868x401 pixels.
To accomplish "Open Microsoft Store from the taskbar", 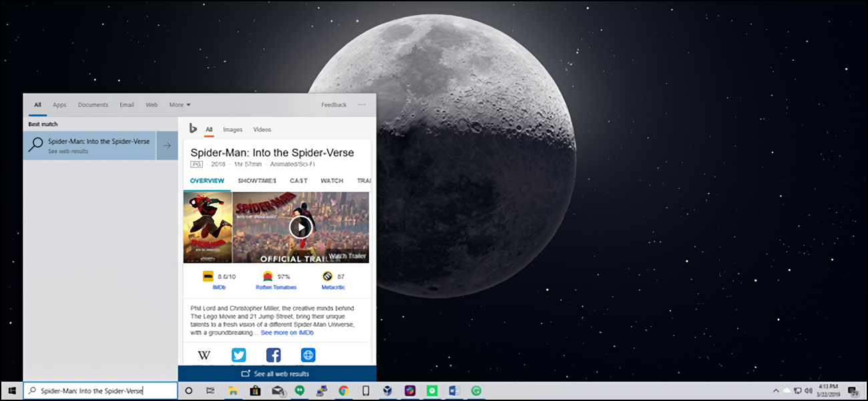I will [255, 391].
